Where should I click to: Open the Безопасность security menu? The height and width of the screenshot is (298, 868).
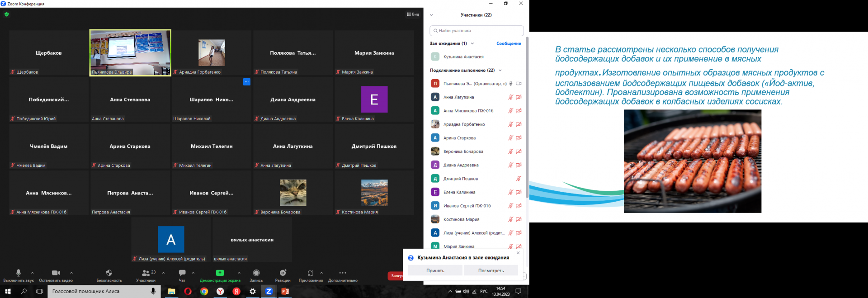click(x=109, y=274)
